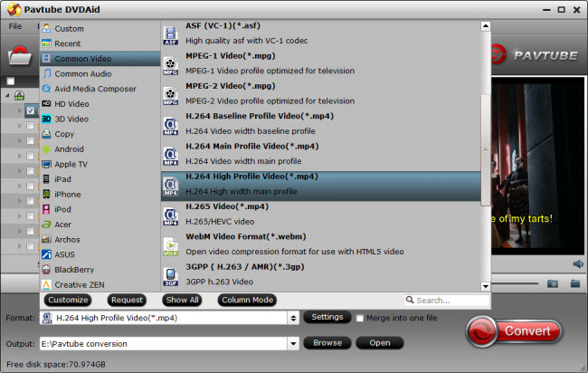Image resolution: width=588 pixels, height=373 pixels.
Task: Enable Merge into one file checkbox
Action: pyautogui.click(x=360, y=318)
